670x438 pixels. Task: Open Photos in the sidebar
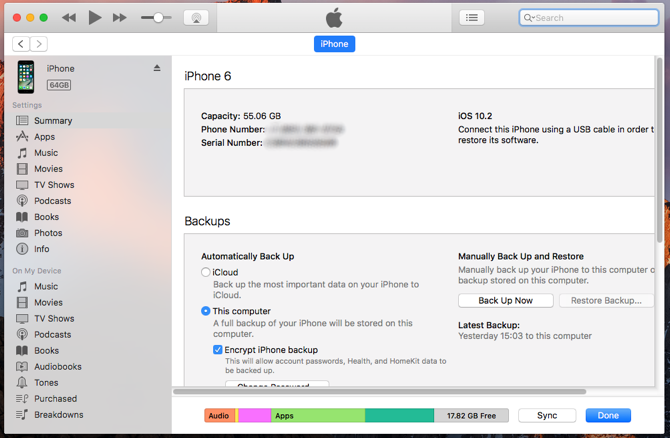coord(48,233)
